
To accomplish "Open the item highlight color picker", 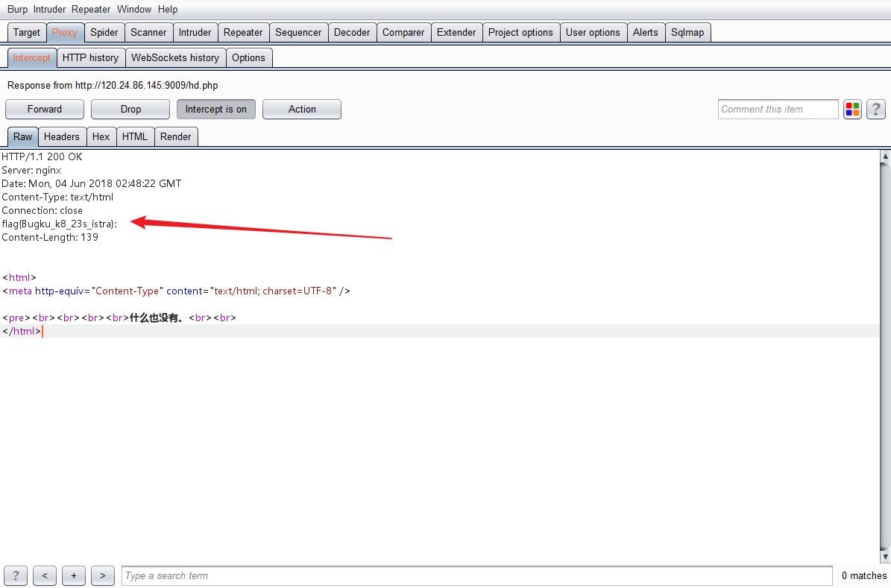I will pos(852,109).
